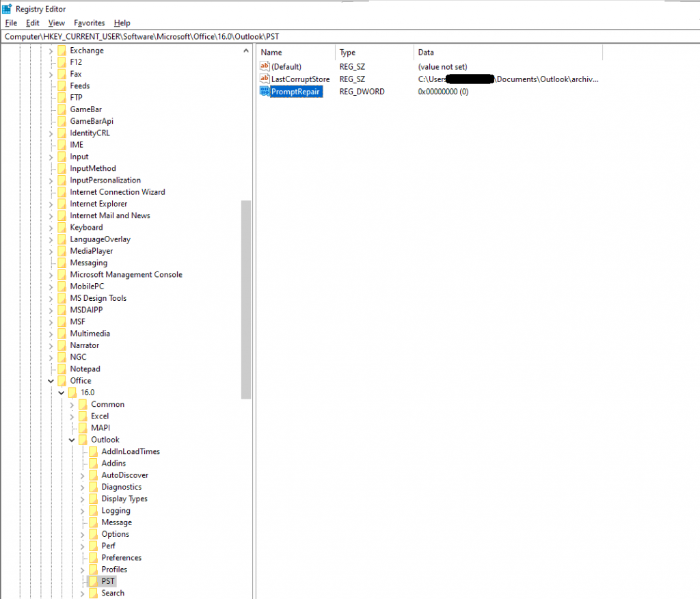Expand the Common key under 16.0
Screen dimensions: 700x599
pos(71,405)
